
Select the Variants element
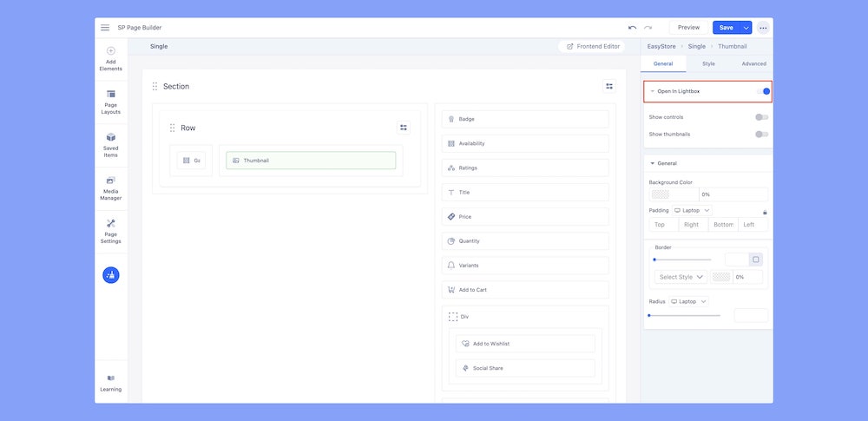pos(525,266)
